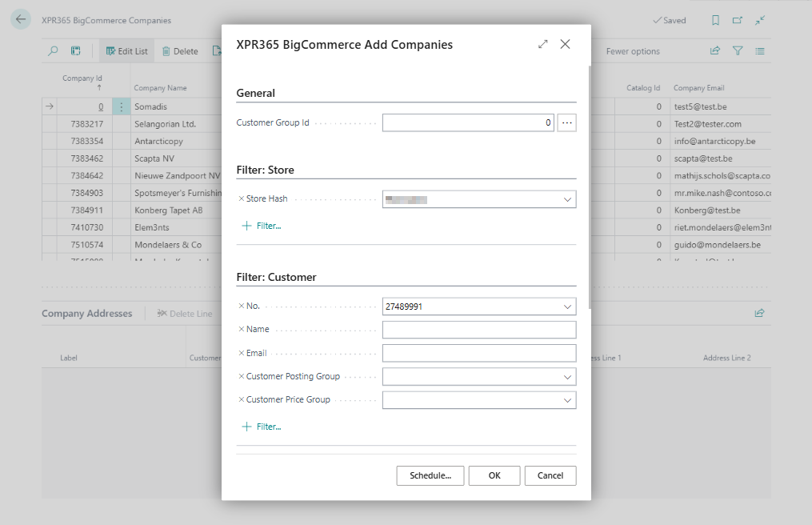Close the Add Companies dialog

[565, 44]
